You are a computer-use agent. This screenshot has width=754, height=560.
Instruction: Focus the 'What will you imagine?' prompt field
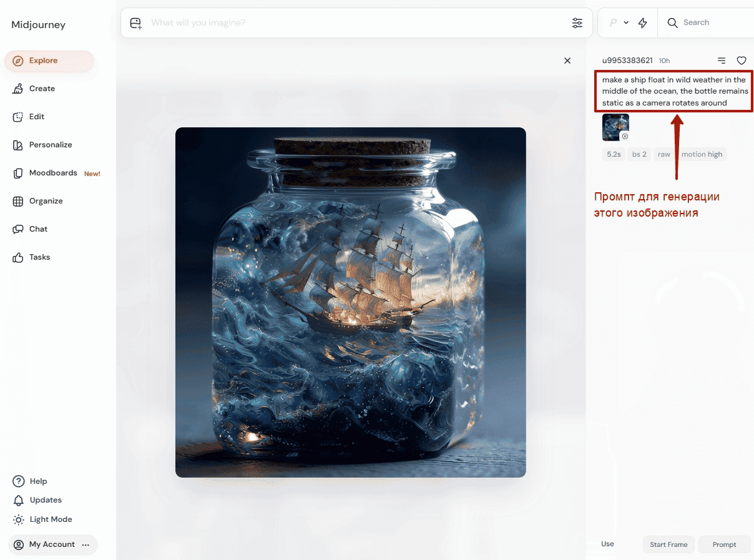click(x=356, y=23)
